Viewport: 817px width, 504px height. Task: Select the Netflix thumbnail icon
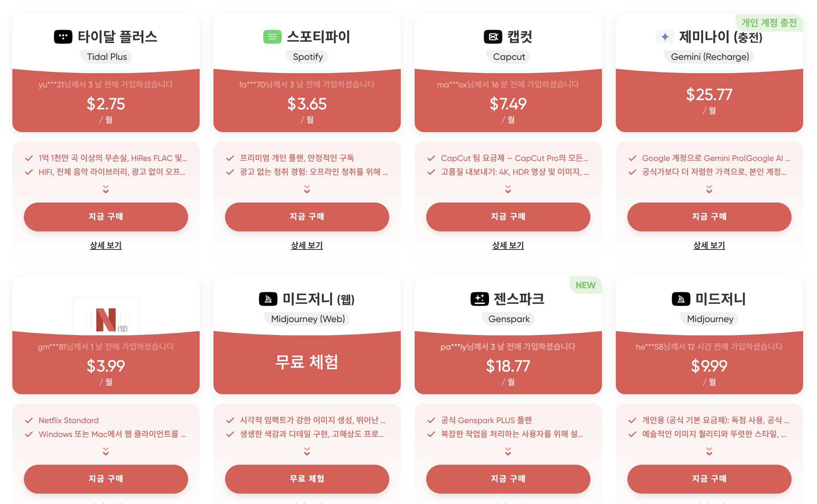(x=105, y=313)
